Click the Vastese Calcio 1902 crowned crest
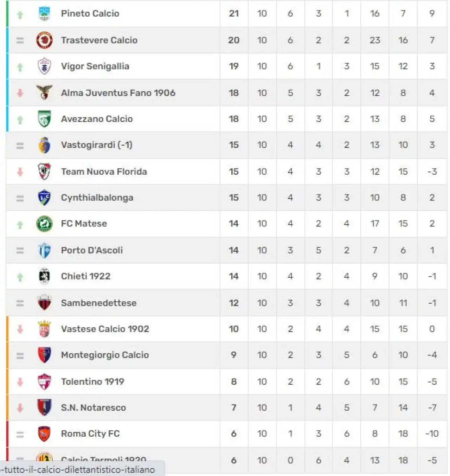Screen dimensions: 450x476 point(44,329)
